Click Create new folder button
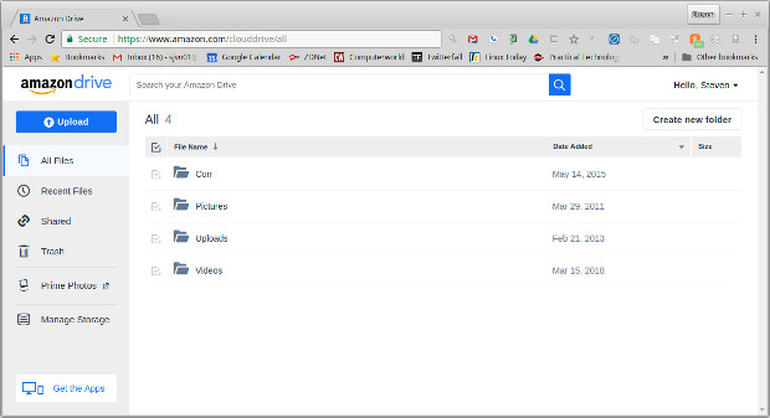The height and width of the screenshot is (418, 770). pyautogui.click(x=692, y=119)
